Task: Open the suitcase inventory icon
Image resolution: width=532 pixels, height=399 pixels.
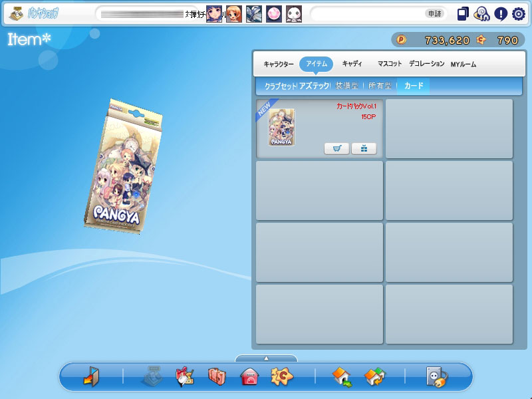Action: [217, 376]
